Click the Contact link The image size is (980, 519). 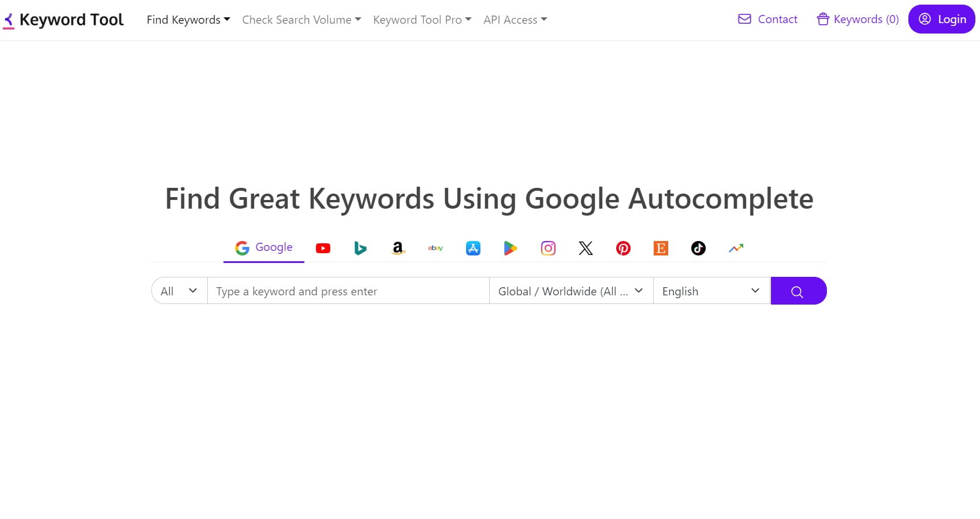click(x=767, y=19)
